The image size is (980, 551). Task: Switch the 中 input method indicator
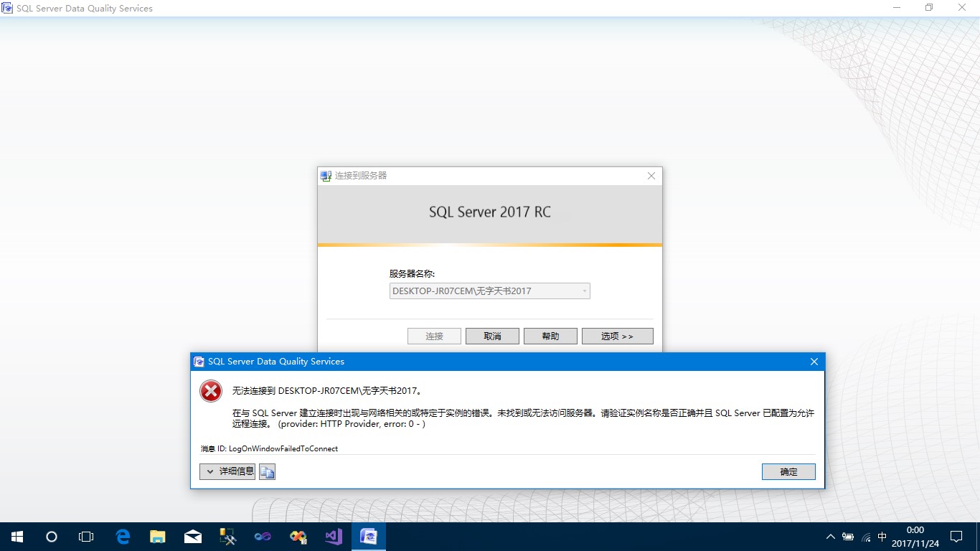click(x=882, y=537)
